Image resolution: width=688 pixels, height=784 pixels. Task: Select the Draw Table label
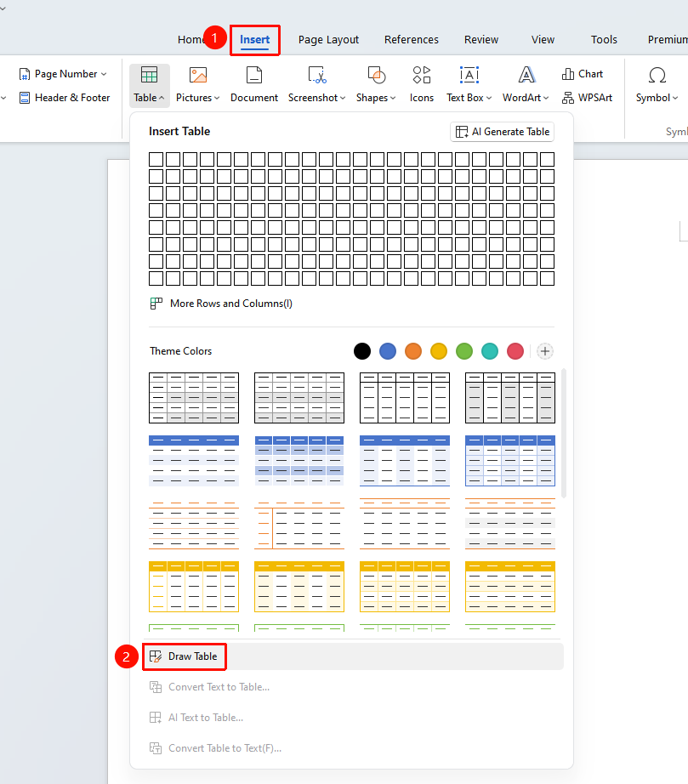pos(192,656)
